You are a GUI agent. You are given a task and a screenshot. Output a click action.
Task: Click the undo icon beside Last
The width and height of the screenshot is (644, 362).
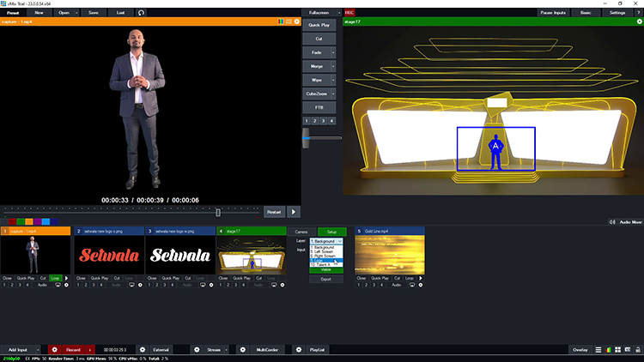142,13
